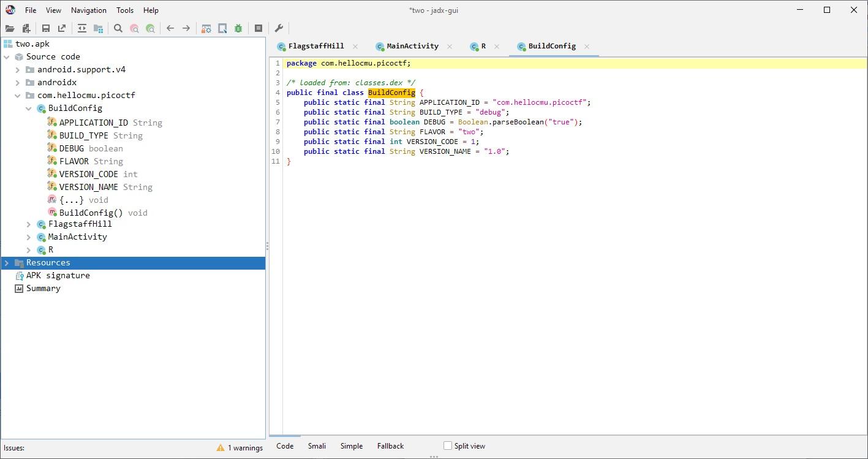Collapse the BuildConfig class node
Viewport: 868px width, 459px height.
(x=29, y=108)
